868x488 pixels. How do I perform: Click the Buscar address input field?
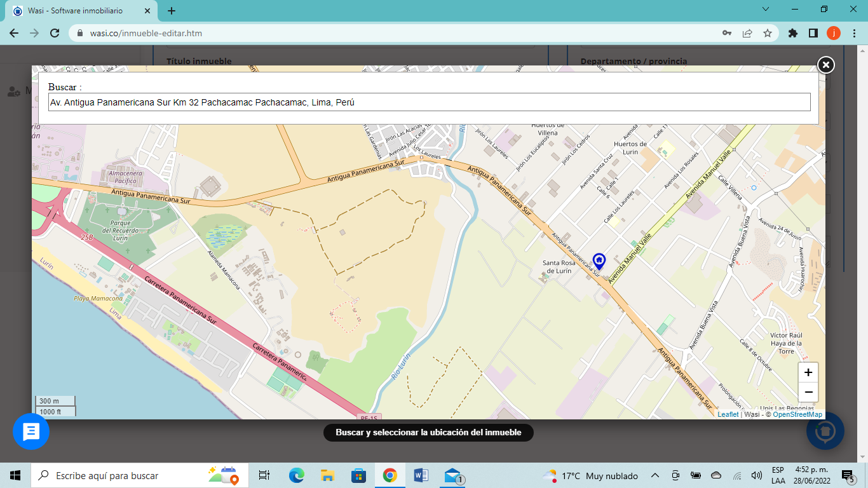click(430, 102)
